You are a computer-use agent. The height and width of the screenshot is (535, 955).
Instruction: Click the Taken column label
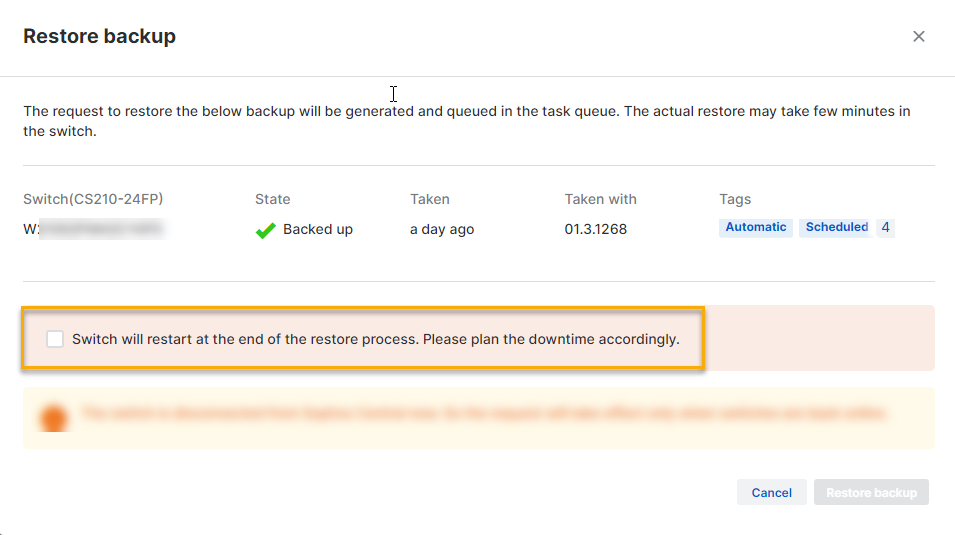430,199
